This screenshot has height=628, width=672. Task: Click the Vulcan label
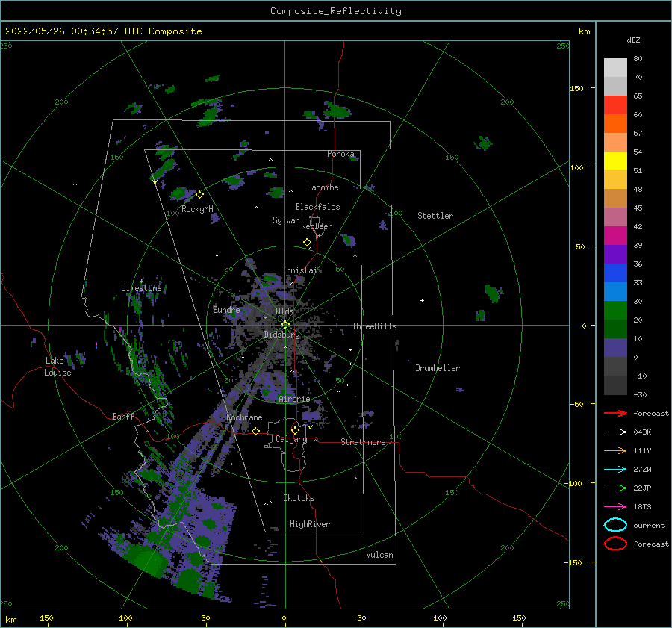tap(379, 555)
